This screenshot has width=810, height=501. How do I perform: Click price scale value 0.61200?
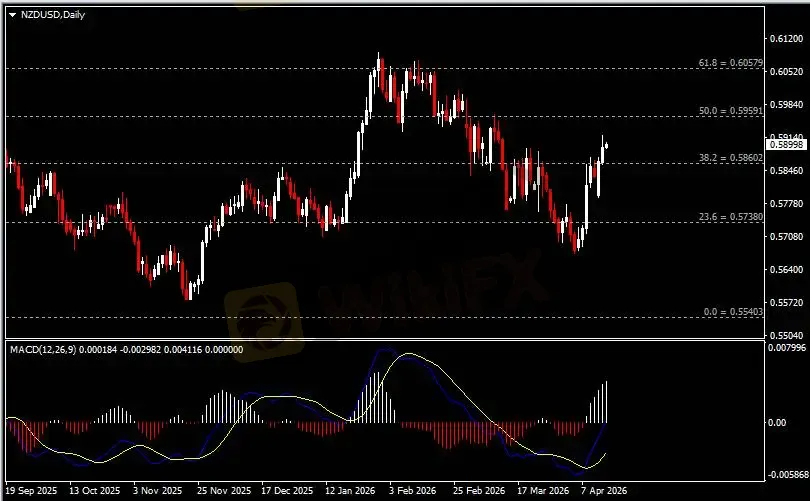coord(786,39)
